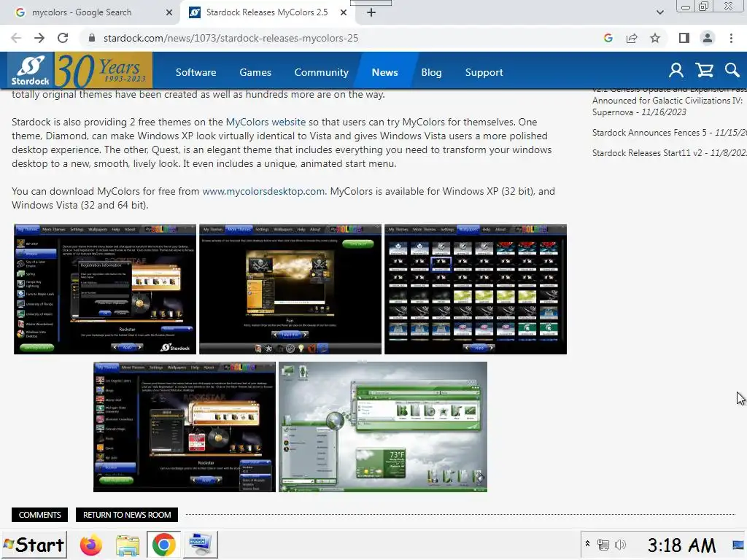Click the 3:18 AM clock
The image size is (747, 560).
coord(681,545)
